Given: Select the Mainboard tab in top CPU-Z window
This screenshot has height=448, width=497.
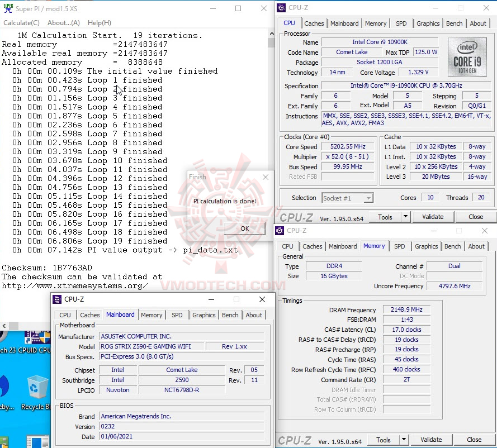Looking at the screenshot, I should (344, 23).
